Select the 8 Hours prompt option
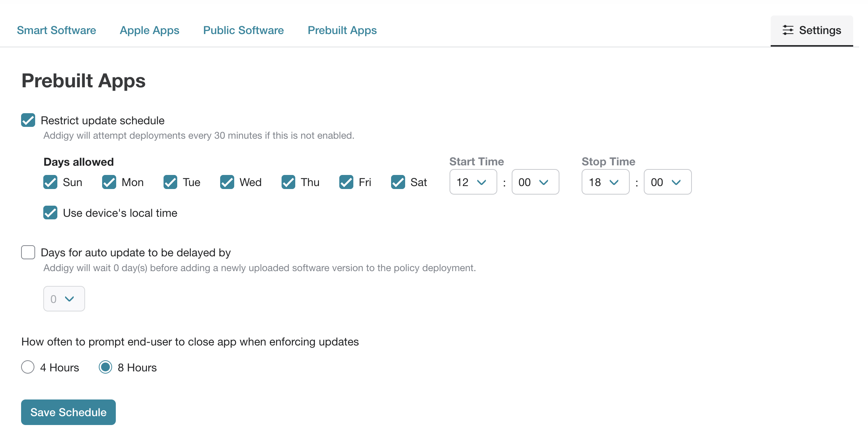Viewport: 868px width, 435px height. coord(105,367)
